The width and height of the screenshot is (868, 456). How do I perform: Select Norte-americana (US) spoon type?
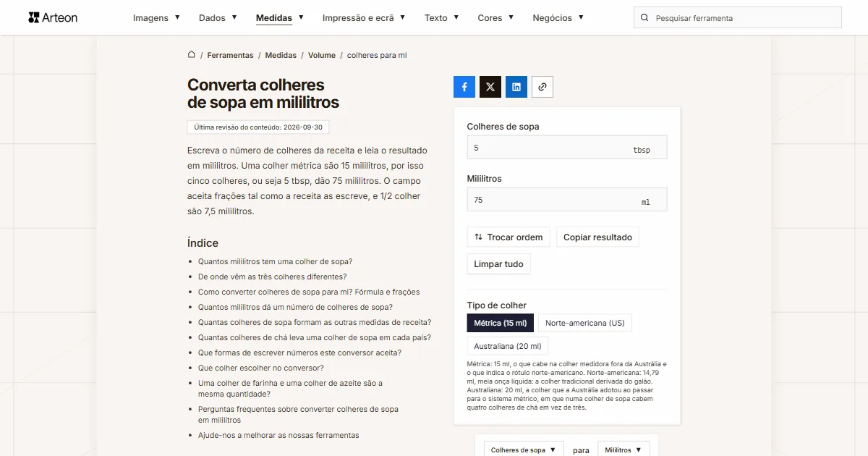[x=585, y=323]
